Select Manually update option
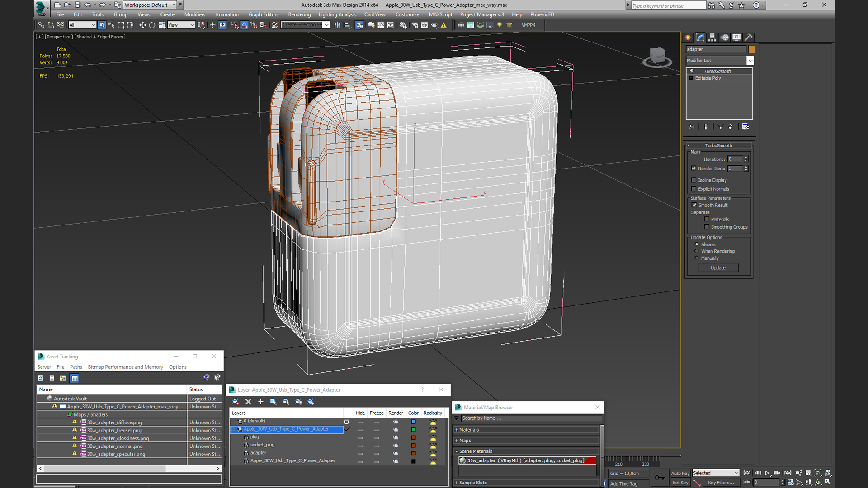The image size is (868, 488). [x=697, y=258]
